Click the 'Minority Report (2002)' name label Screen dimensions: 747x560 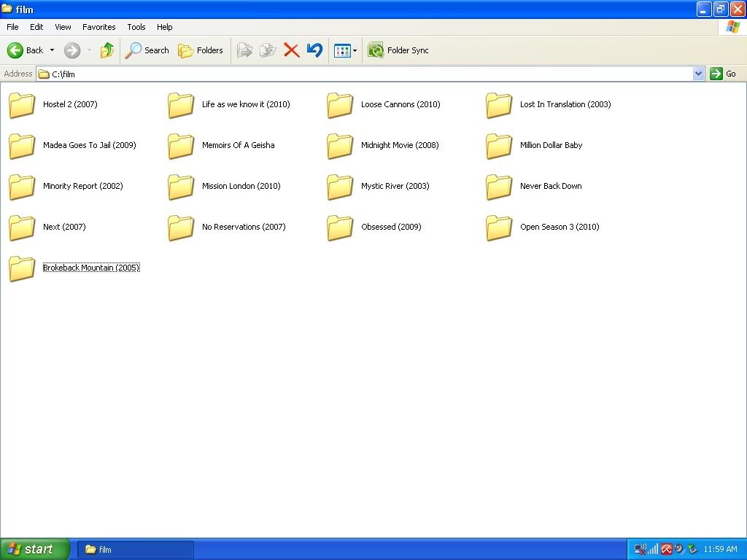pyautogui.click(x=83, y=186)
